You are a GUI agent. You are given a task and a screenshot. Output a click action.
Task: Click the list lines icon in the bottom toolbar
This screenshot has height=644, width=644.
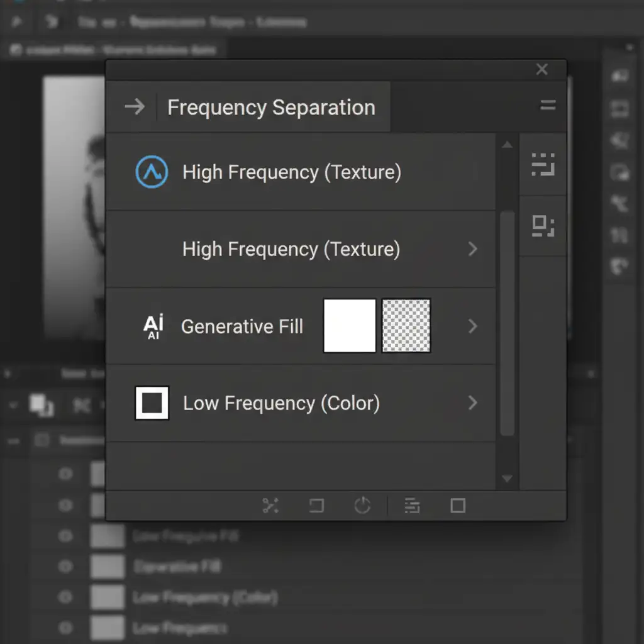(x=412, y=506)
